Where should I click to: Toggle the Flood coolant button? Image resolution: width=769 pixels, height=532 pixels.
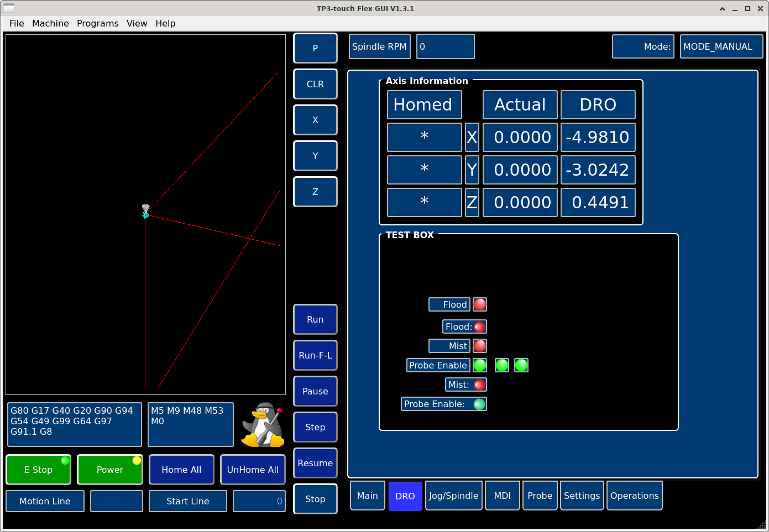tap(449, 304)
